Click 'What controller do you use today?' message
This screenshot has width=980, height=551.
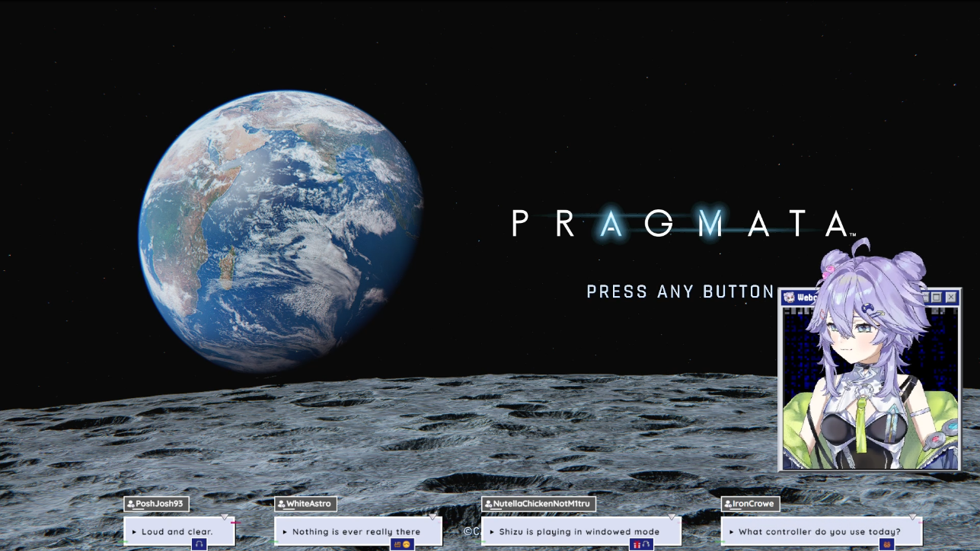point(822,531)
